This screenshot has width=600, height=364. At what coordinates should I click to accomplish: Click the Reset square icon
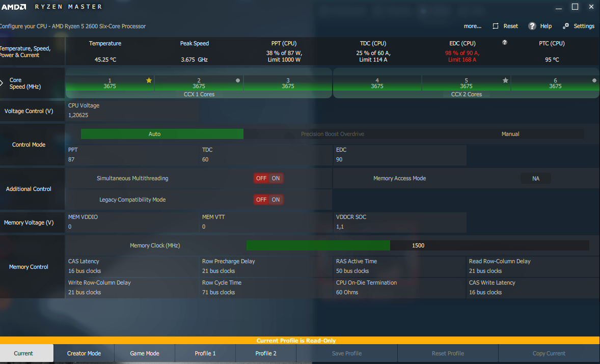pos(496,26)
